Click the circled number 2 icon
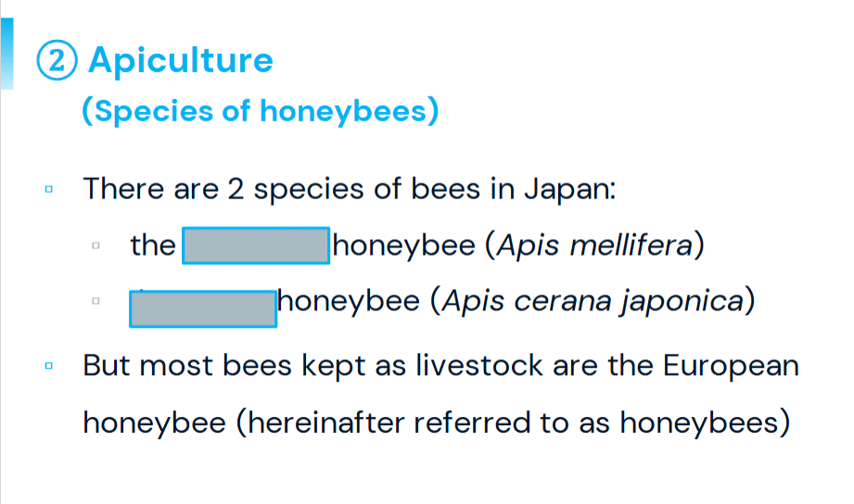This screenshot has height=504, width=854. (57, 60)
